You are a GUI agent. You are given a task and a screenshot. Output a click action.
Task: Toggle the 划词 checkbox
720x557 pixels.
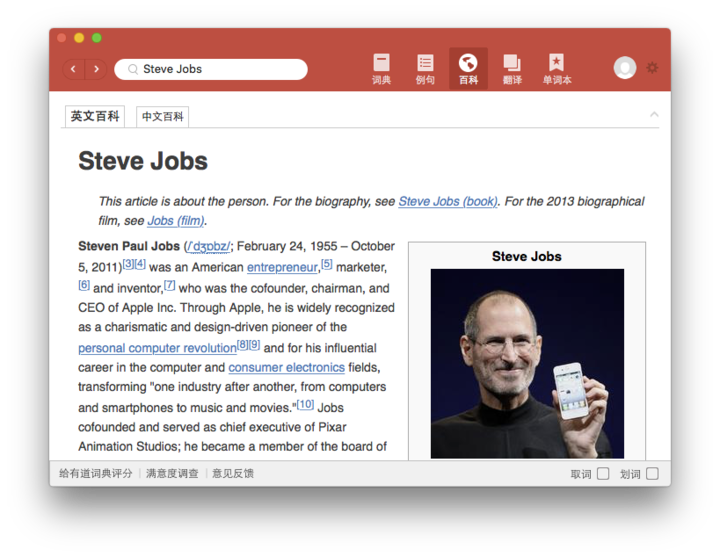tap(652, 474)
